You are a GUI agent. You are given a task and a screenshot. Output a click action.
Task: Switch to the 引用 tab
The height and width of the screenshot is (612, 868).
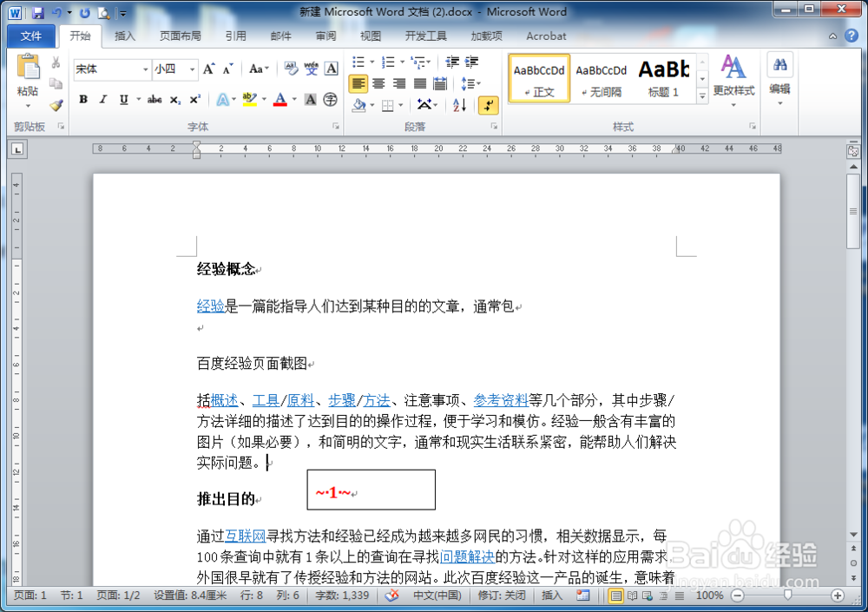click(235, 36)
